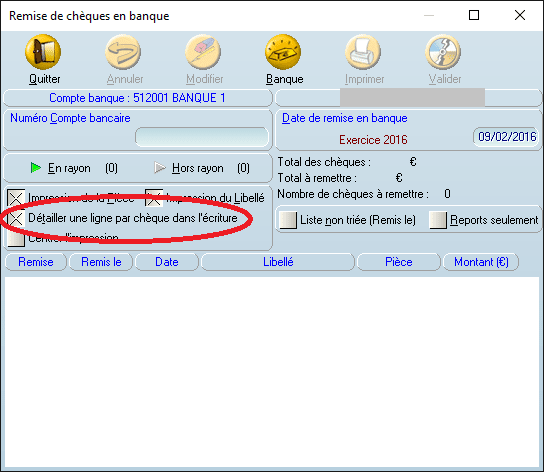The height and width of the screenshot is (472, 544).
Task: Enable Reports seulement checkbox
Action: pos(438,220)
